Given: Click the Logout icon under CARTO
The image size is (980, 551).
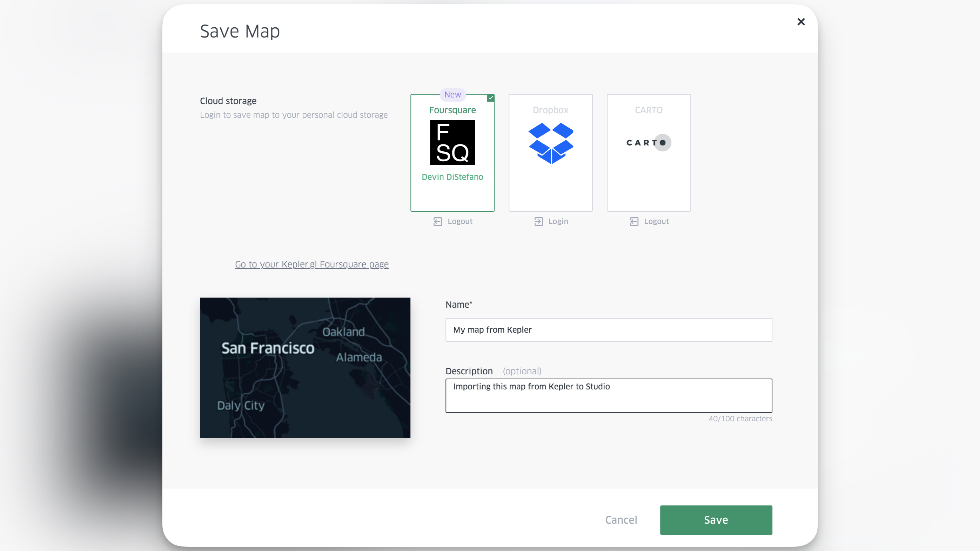Looking at the screenshot, I should 634,221.
